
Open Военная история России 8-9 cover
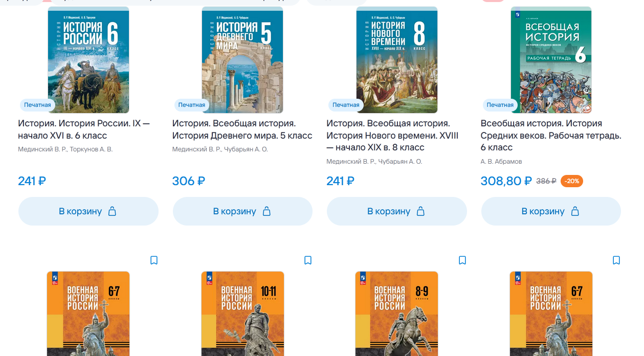pyautogui.click(x=397, y=314)
